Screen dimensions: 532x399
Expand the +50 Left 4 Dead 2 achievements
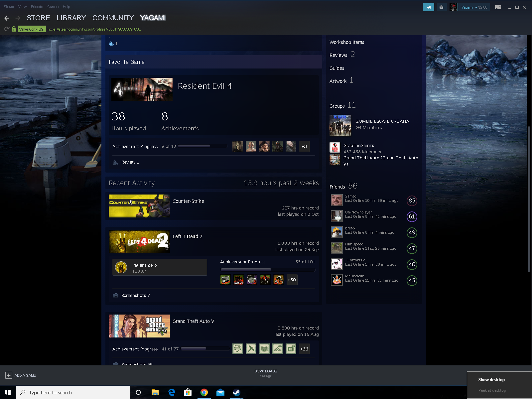pos(292,280)
